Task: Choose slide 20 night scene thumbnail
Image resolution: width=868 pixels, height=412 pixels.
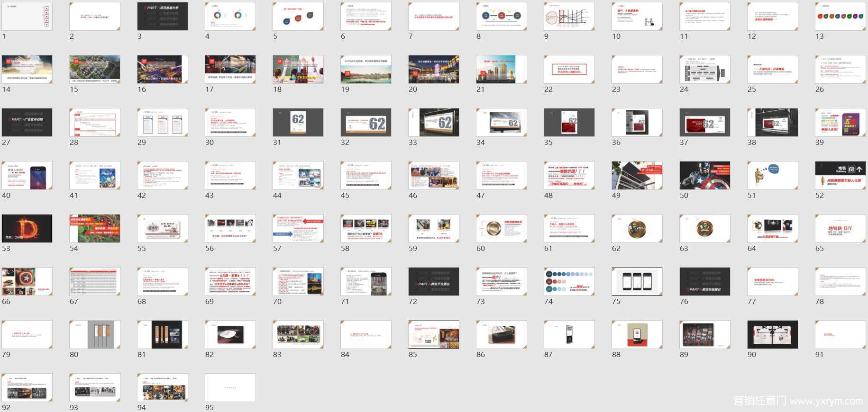Action: click(x=434, y=70)
